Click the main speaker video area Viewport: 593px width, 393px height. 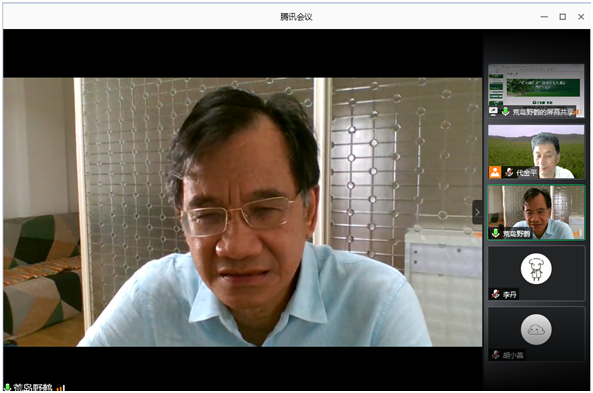point(242,212)
